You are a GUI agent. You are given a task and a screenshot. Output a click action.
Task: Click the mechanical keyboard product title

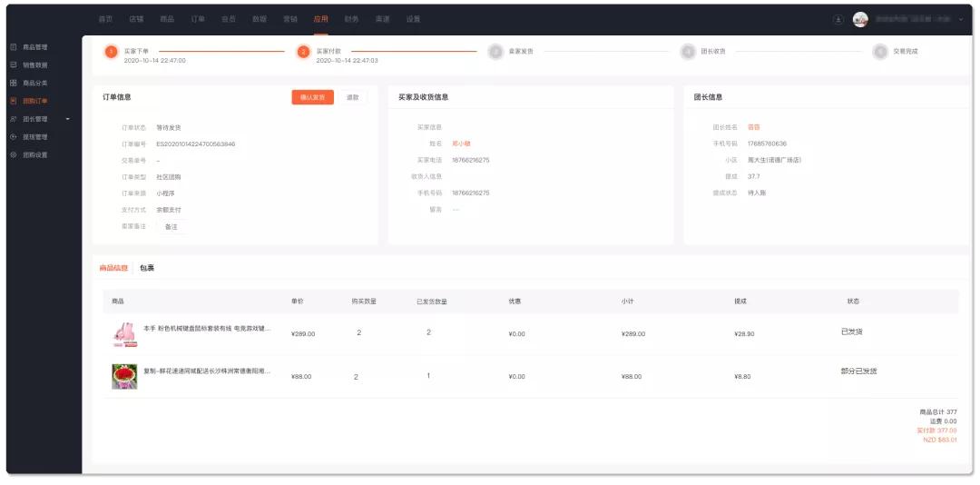point(207,329)
